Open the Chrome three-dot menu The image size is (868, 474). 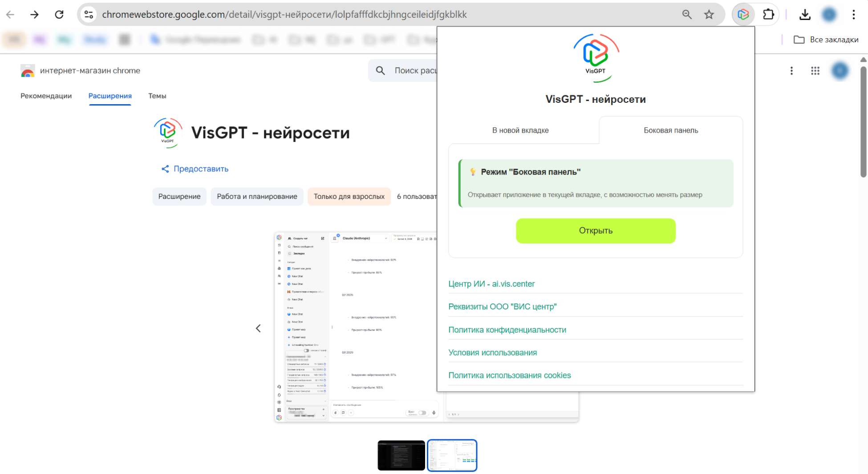[x=854, y=15]
